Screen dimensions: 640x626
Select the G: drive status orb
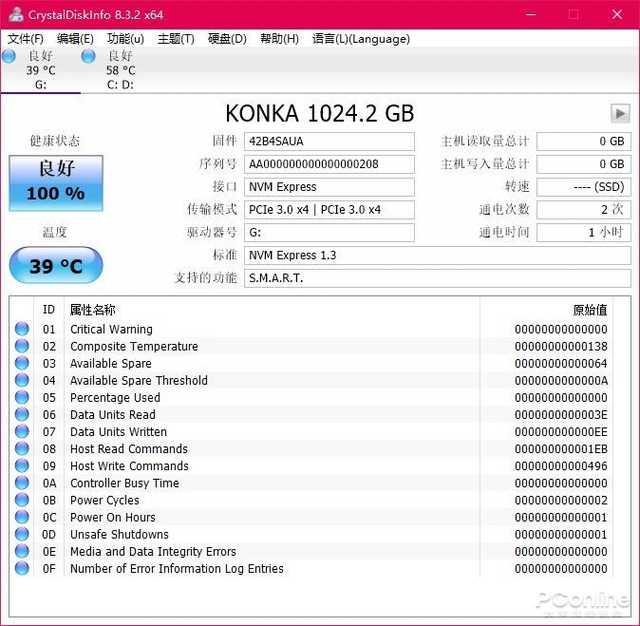(9, 57)
